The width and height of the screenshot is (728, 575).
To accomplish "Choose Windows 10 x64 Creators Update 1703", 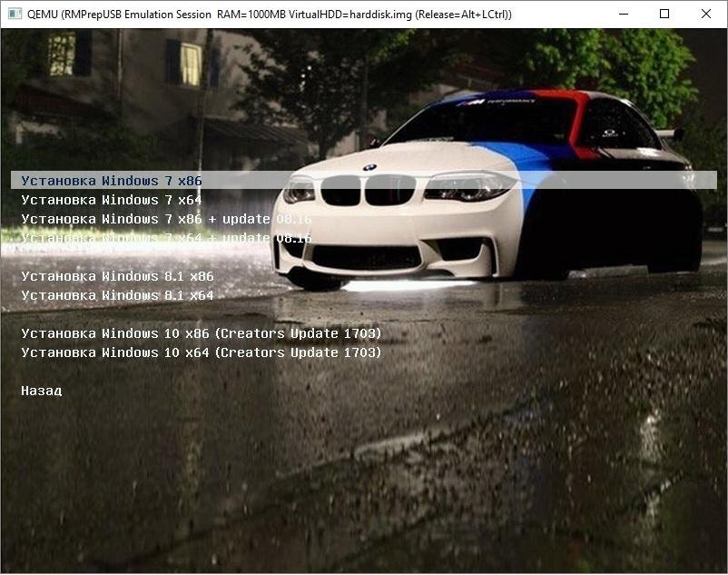I will [x=201, y=352].
